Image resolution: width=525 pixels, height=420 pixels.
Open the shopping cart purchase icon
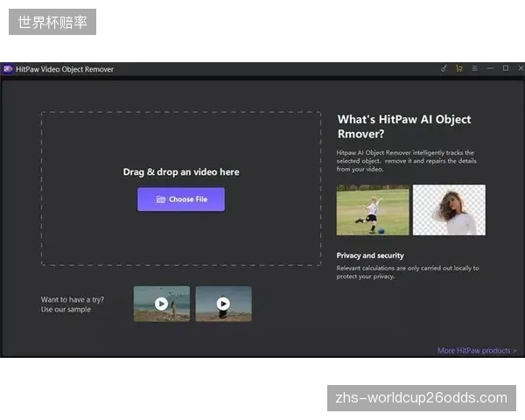tap(459, 68)
